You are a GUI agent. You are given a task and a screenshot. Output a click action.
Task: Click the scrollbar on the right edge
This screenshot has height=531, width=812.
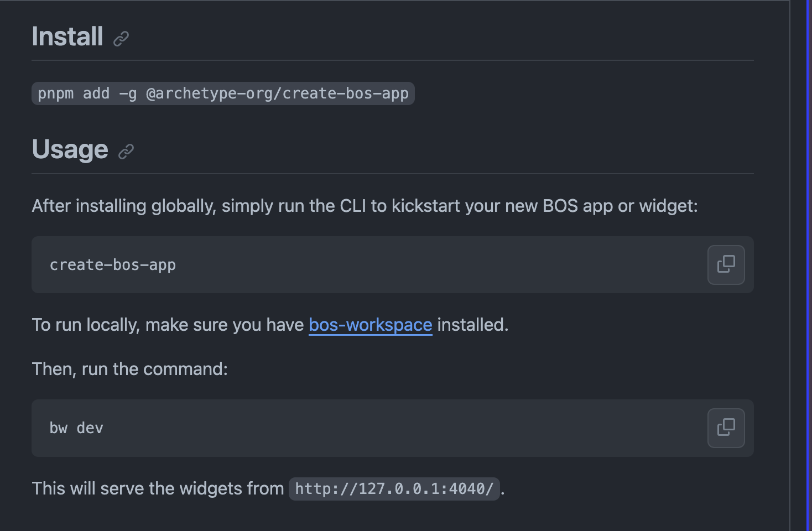click(808, 265)
